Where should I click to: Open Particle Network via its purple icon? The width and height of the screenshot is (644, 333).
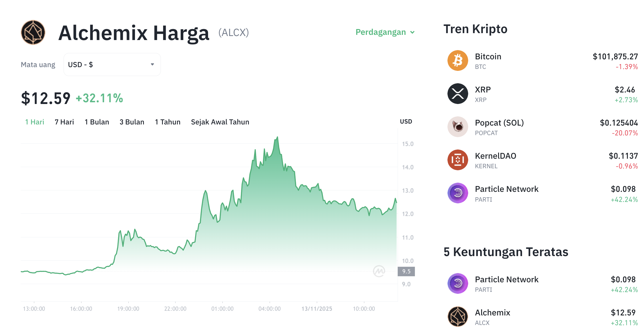point(458,193)
